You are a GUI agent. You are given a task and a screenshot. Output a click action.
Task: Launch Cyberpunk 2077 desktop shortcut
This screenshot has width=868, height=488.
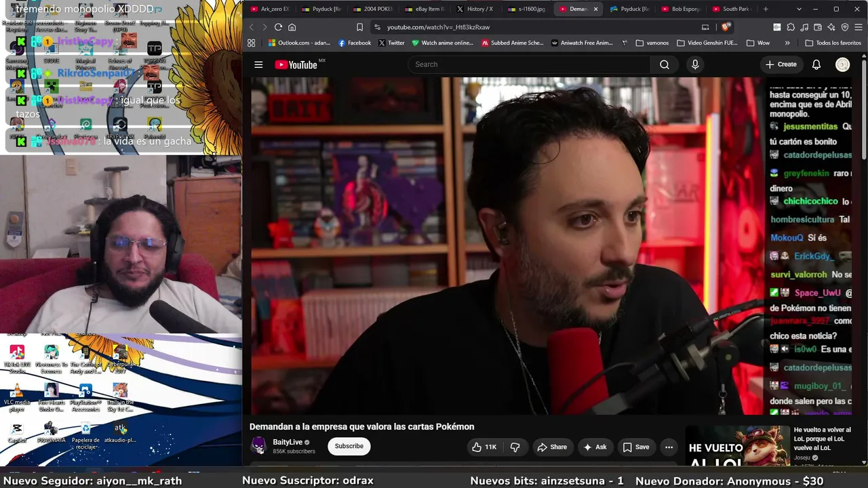coord(120,359)
